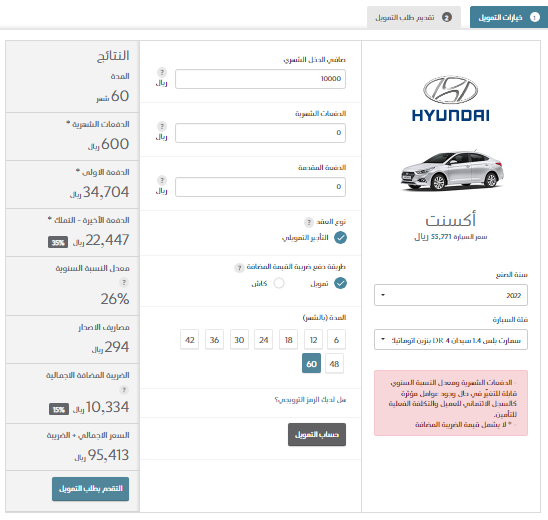Image resolution: width=548 pixels, height=520 pixels.
Task: Switch to financing options tab (خيارات التمويل)
Action: 509,17
